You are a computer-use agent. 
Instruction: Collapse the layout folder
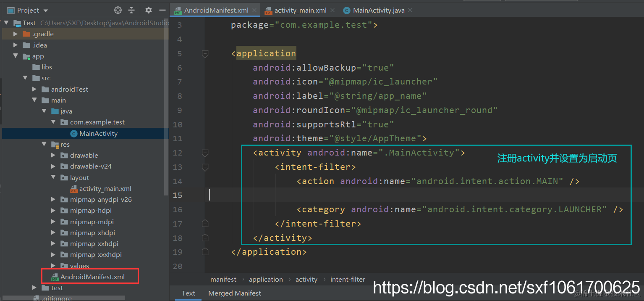coord(53,177)
